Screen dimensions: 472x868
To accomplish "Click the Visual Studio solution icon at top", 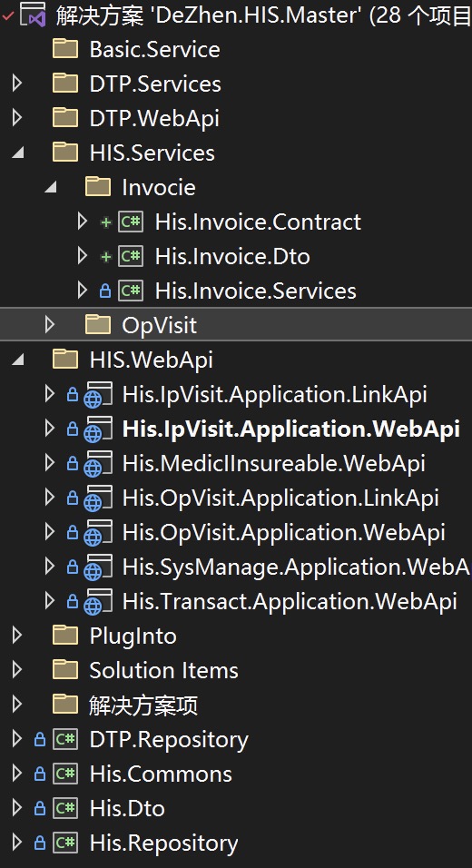I will point(33,16).
